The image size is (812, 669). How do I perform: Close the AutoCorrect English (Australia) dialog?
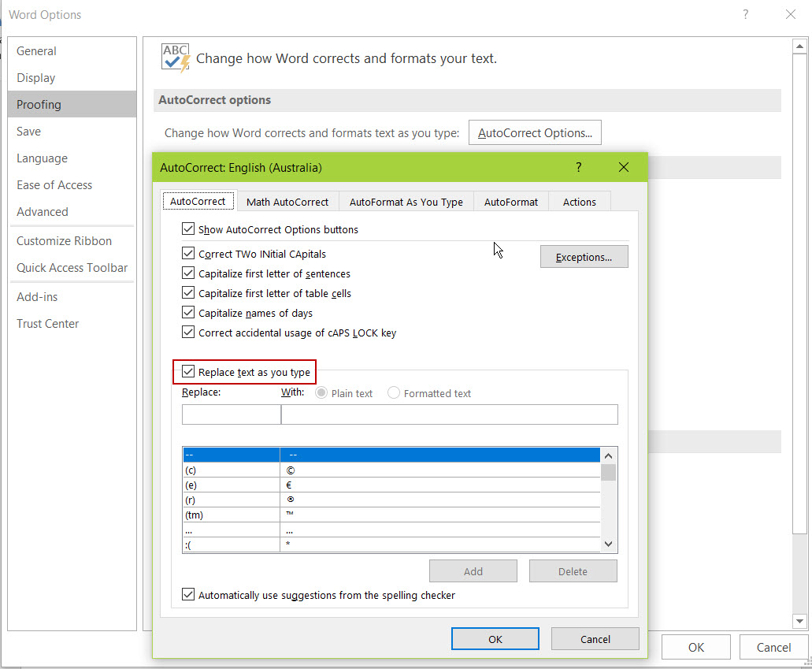pyautogui.click(x=624, y=167)
